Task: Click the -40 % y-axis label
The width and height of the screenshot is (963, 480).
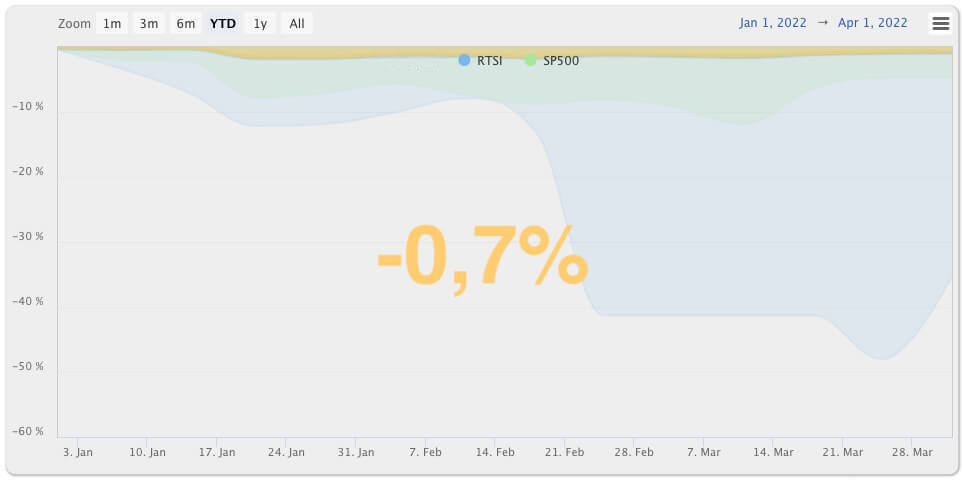Action: [27, 302]
